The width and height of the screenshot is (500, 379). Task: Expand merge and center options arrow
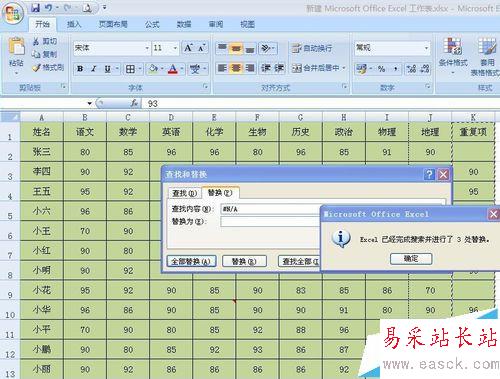pos(344,68)
